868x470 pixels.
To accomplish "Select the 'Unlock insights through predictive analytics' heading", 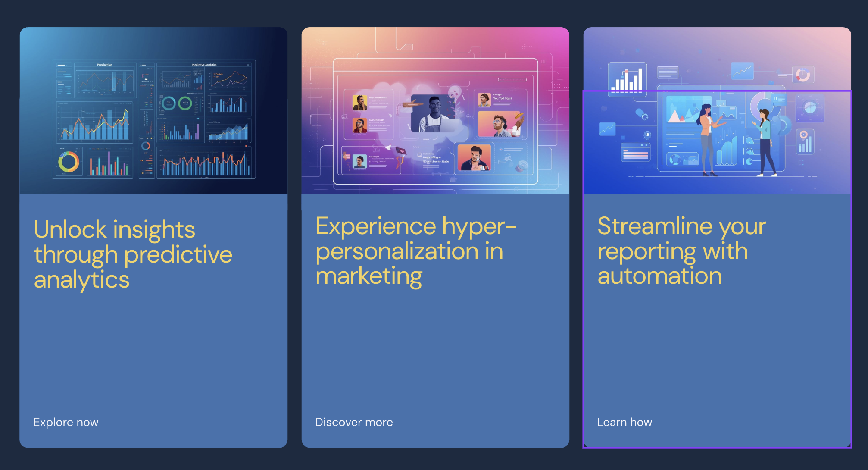I will point(133,254).
